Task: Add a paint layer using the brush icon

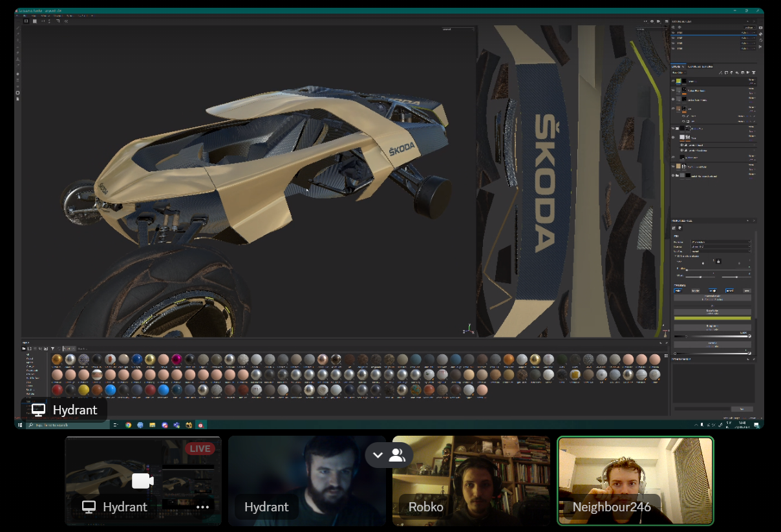Action: [x=731, y=72]
